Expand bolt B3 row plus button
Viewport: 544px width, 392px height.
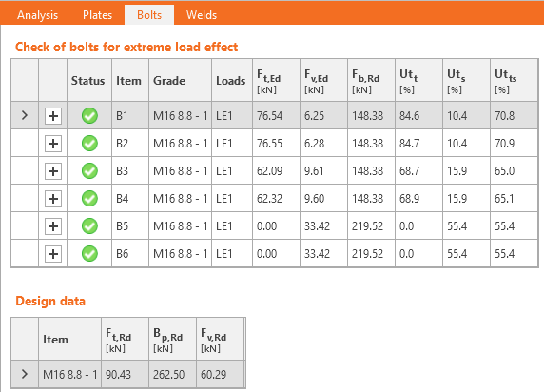click(x=53, y=171)
